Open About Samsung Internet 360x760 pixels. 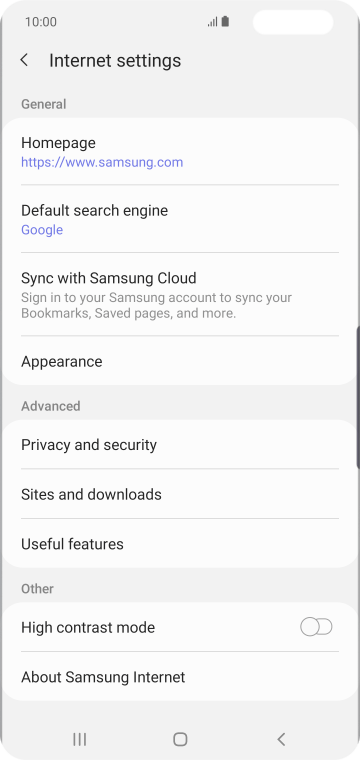(x=180, y=676)
